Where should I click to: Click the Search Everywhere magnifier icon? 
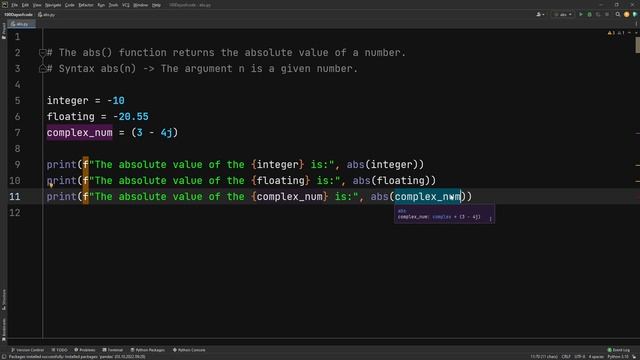[618, 15]
